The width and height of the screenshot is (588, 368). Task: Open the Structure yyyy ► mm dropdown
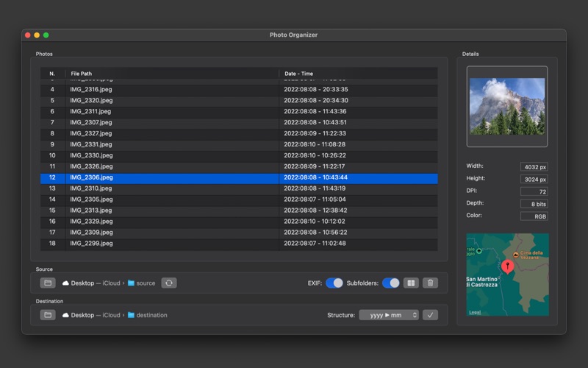(389, 315)
